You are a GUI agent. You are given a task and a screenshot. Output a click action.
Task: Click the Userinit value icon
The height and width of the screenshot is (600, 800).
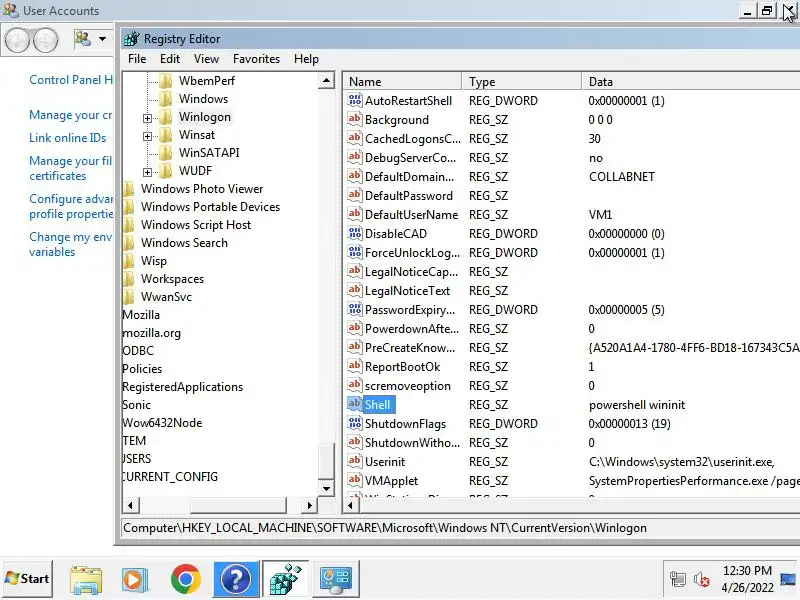click(x=355, y=461)
